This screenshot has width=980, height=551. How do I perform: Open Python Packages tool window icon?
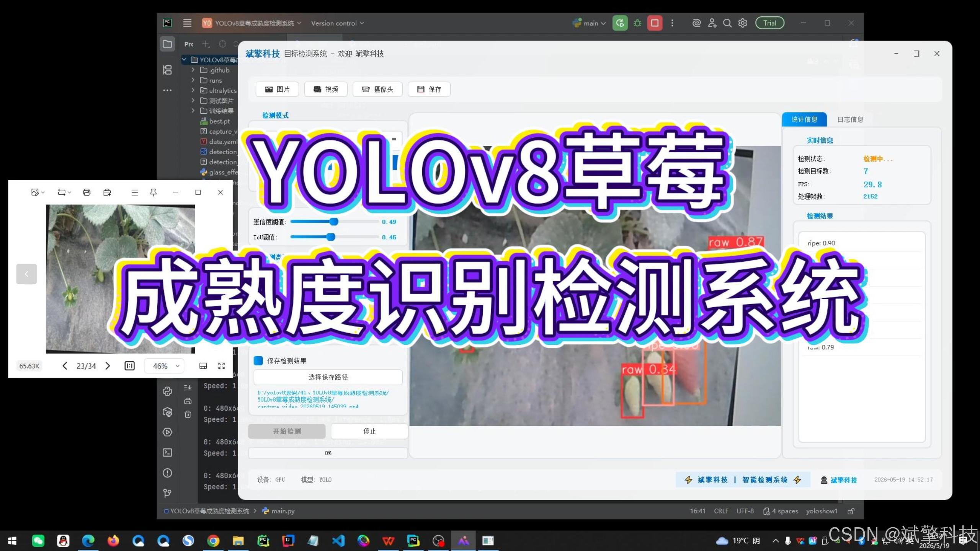[167, 412]
